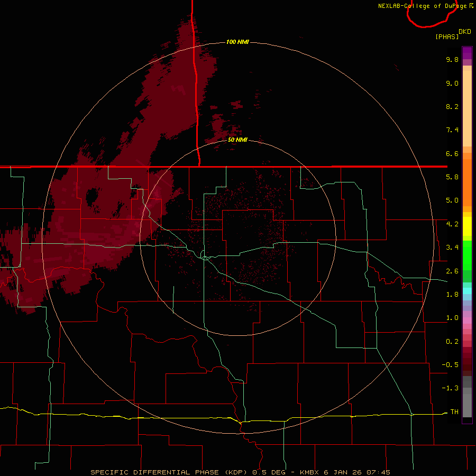The image size is (476, 476).
Task: Click the 1.0 scale value
Action: (452, 318)
